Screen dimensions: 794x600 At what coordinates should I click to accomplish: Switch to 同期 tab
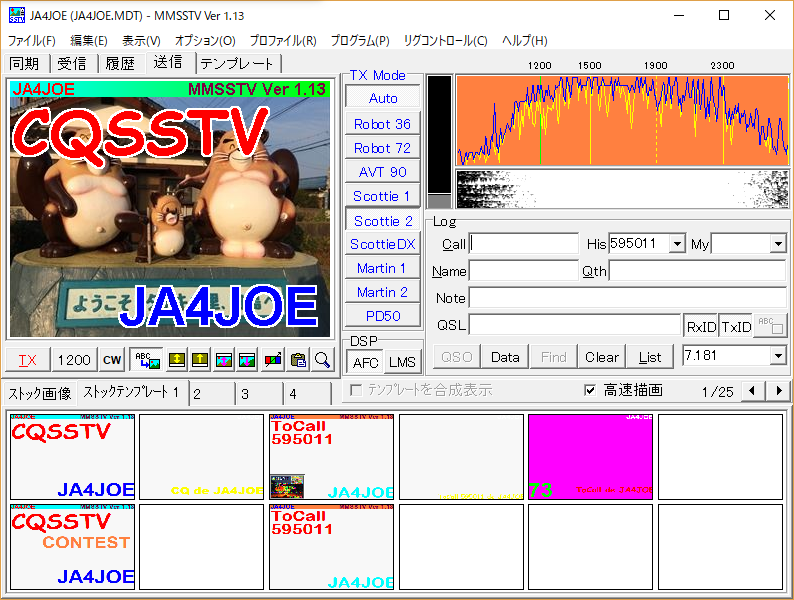tap(24, 64)
